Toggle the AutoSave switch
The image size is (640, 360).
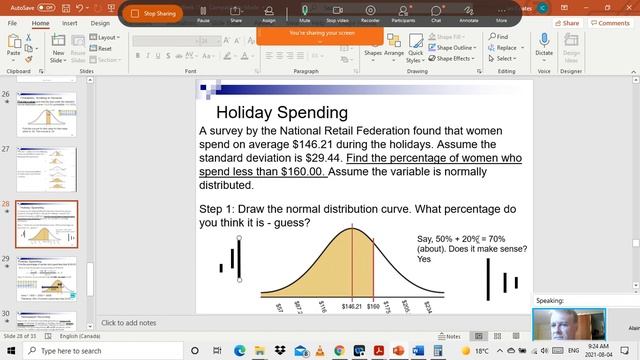(46, 8)
